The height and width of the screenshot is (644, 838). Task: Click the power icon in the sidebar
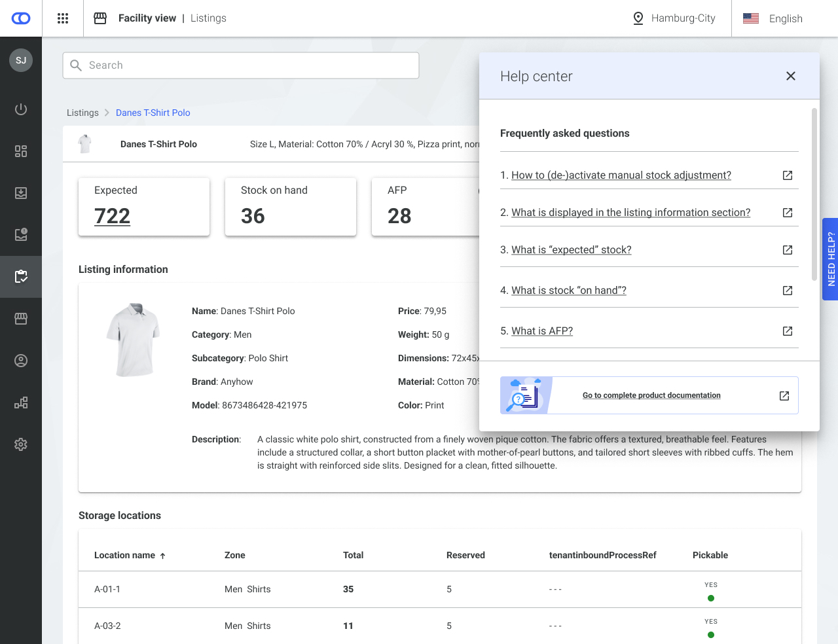pyautogui.click(x=21, y=109)
